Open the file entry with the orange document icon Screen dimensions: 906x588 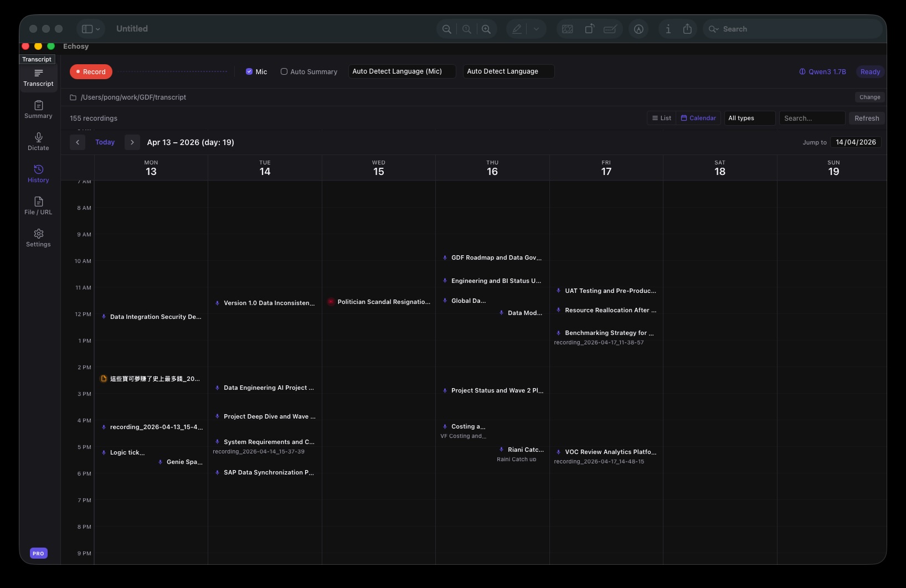(x=151, y=379)
